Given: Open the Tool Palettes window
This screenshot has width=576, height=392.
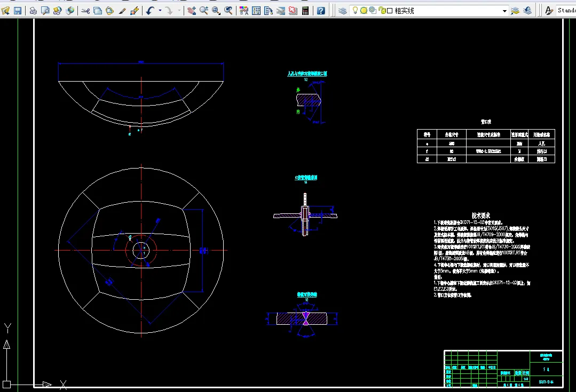Looking at the screenshot, I should pyautogui.click(x=269, y=11).
